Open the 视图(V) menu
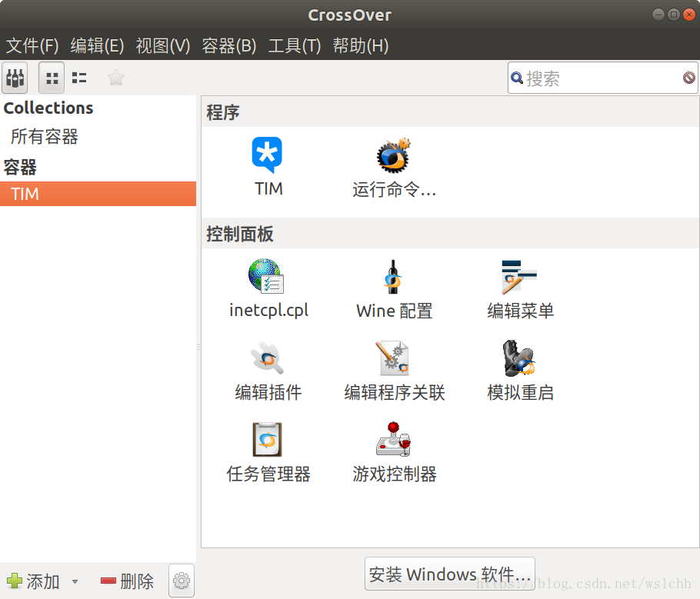The height and width of the screenshot is (599, 700). tap(162, 45)
